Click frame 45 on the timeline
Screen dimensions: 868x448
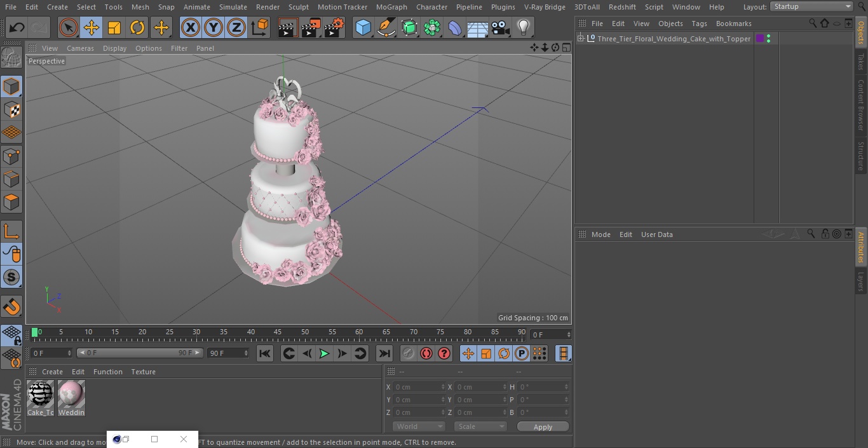point(278,332)
